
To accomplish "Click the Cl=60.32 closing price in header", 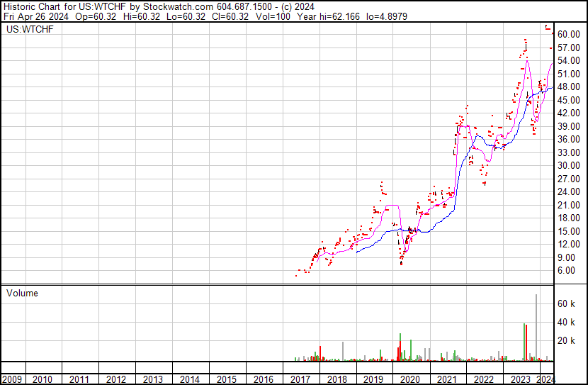I will (230, 16).
